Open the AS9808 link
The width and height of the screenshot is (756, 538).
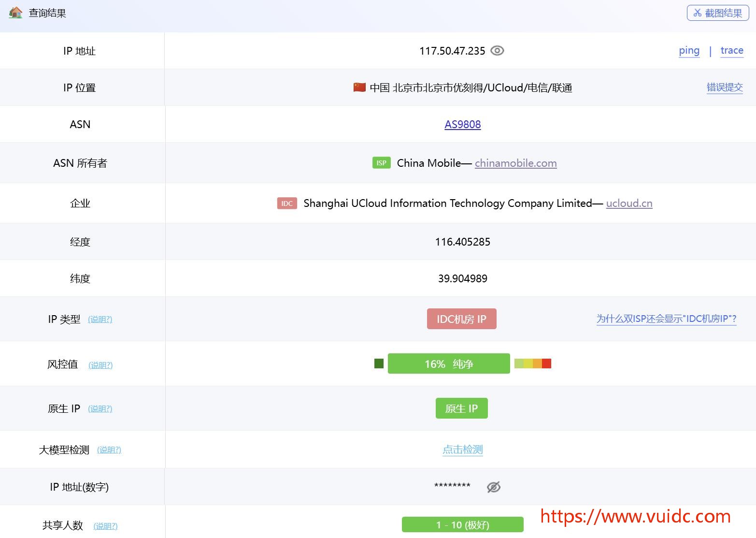click(x=462, y=124)
